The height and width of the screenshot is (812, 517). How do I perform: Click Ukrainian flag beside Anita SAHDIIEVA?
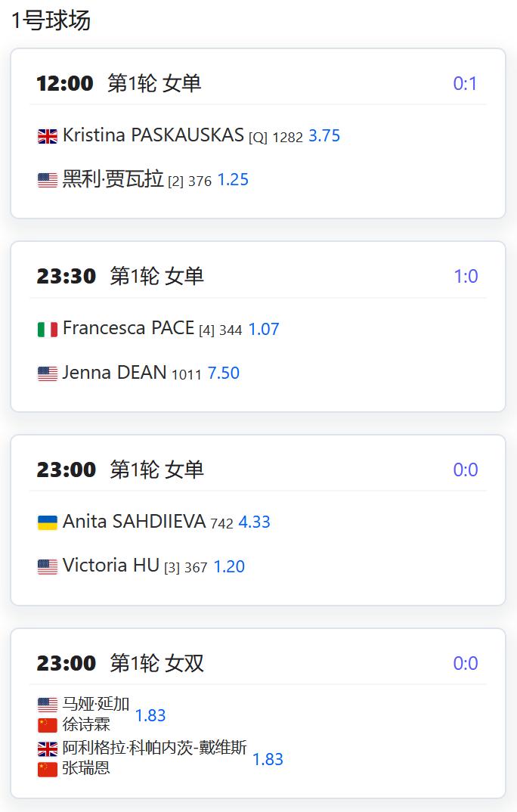tap(48, 522)
